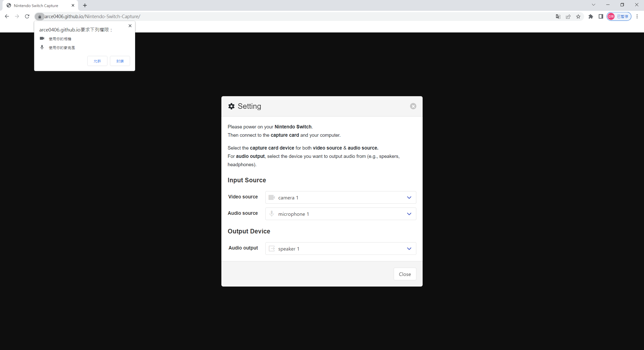Click the gear icon beside Setting title

(x=231, y=106)
